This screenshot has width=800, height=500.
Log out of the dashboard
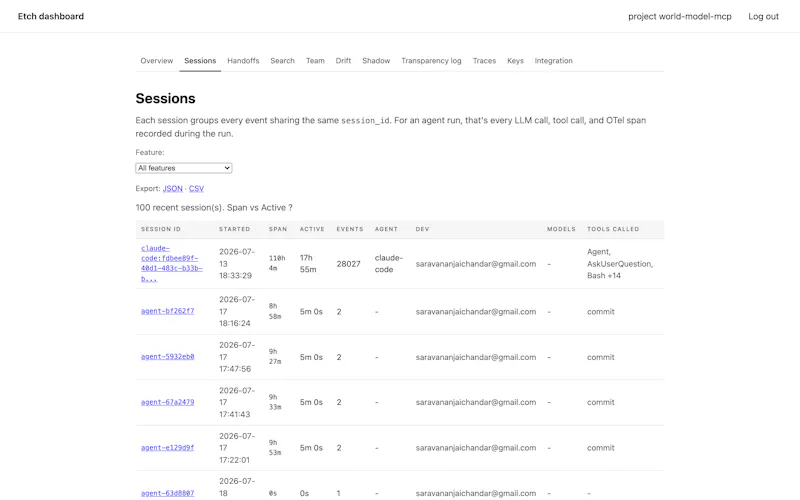[x=763, y=16]
